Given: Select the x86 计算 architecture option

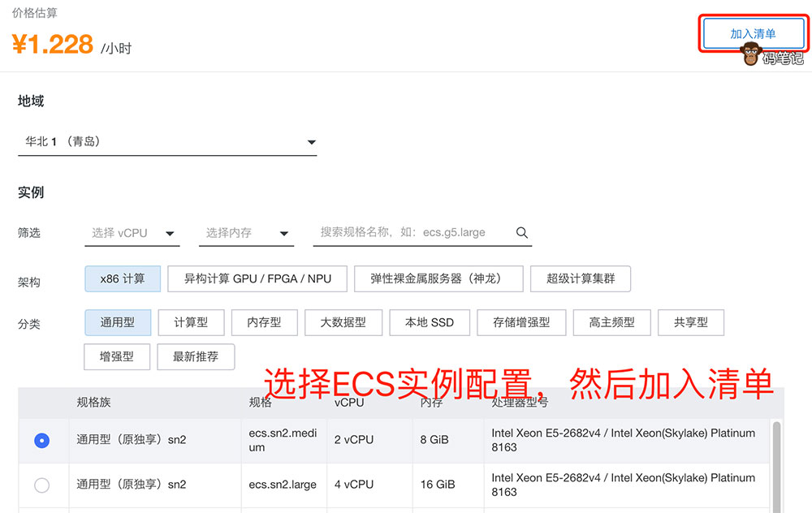Looking at the screenshot, I should 123,278.
